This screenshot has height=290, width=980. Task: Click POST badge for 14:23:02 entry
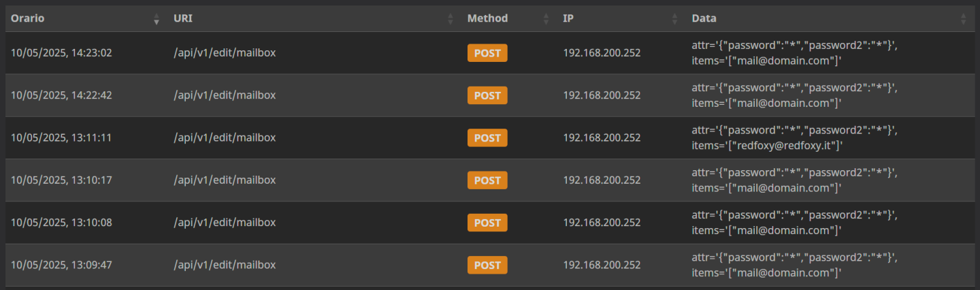(487, 53)
